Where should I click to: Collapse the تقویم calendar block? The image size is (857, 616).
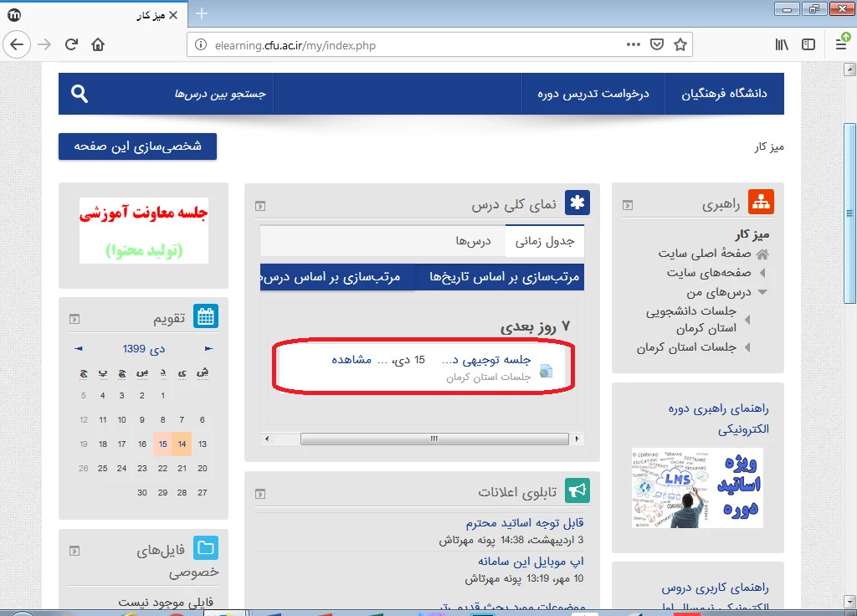[74, 319]
